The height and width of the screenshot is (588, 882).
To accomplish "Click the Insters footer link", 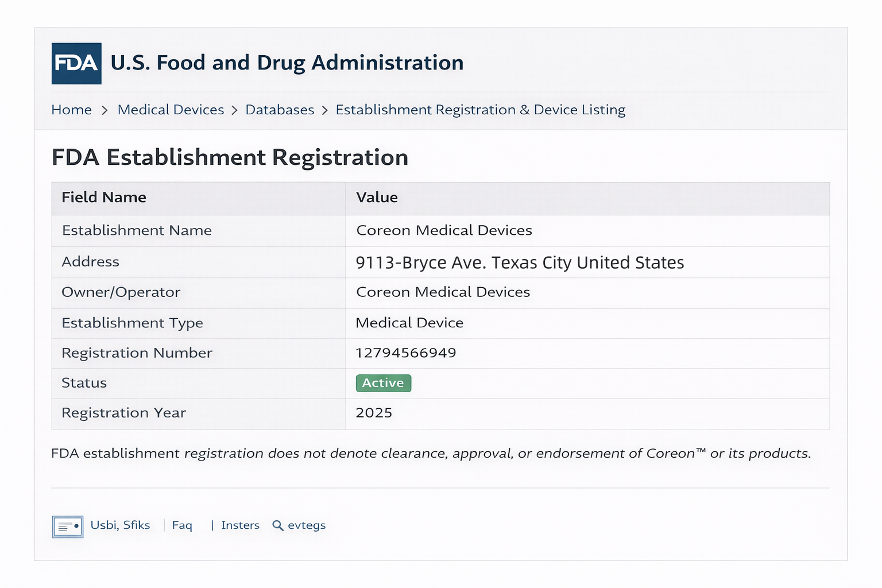I will click(240, 525).
